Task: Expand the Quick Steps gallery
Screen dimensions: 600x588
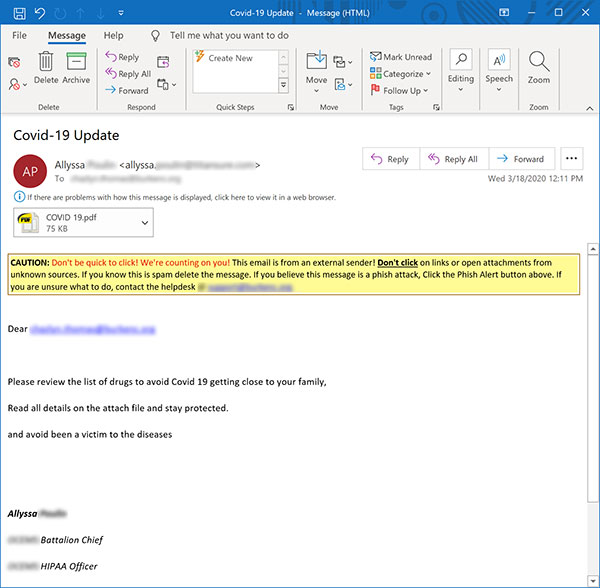Action: 284,85
